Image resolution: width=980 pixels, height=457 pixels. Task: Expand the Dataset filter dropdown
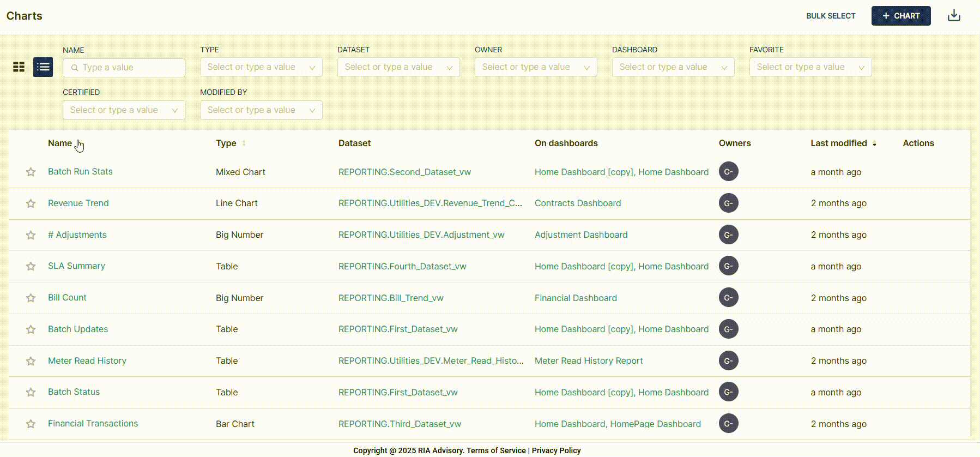[398, 67]
